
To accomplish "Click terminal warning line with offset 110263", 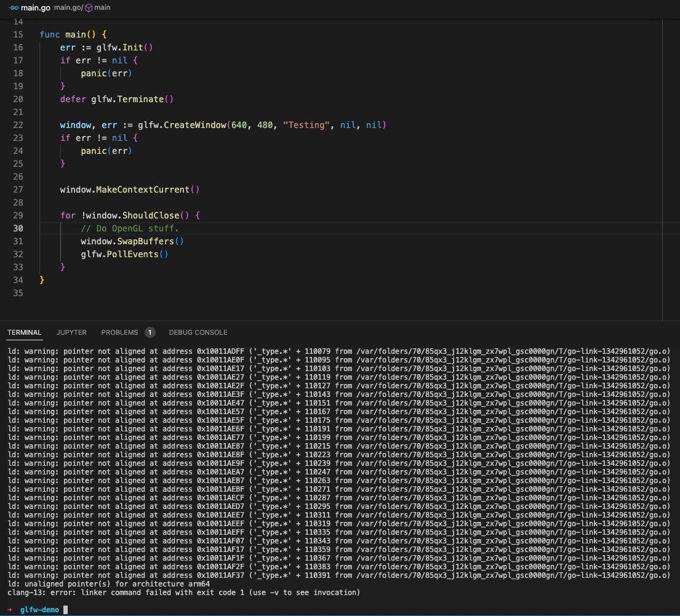I will point(338,481).
